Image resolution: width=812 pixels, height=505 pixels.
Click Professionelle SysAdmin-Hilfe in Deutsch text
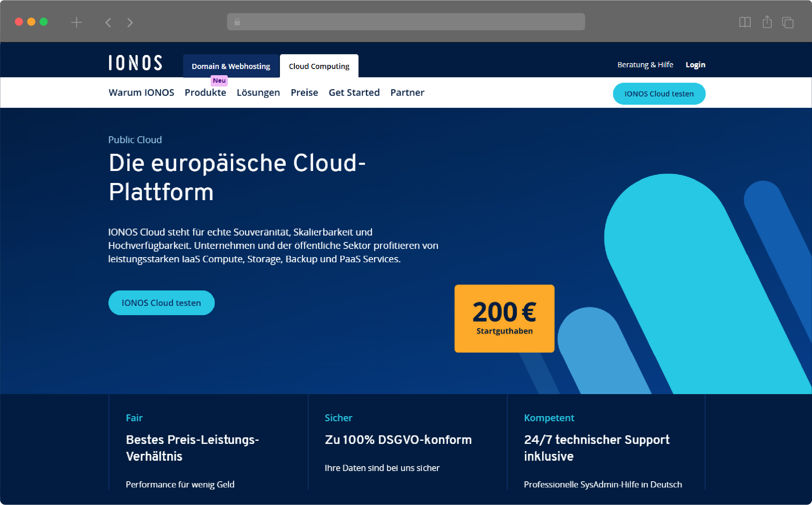[603, 484]
